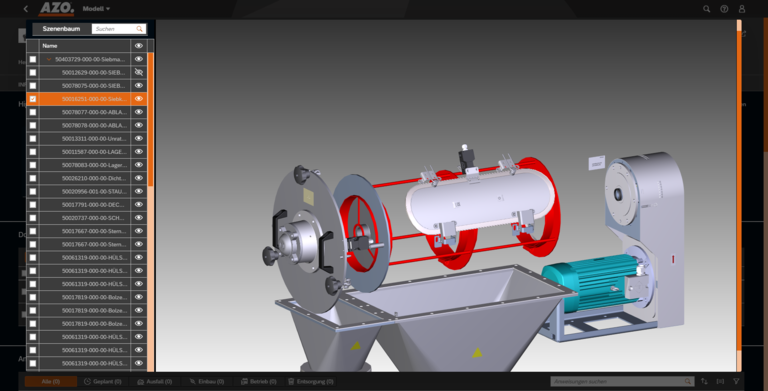Click the search magnifier in Szenenbaum field
Image resolution: width=768 pixels, height=391 pixels.
coord(140,29)
